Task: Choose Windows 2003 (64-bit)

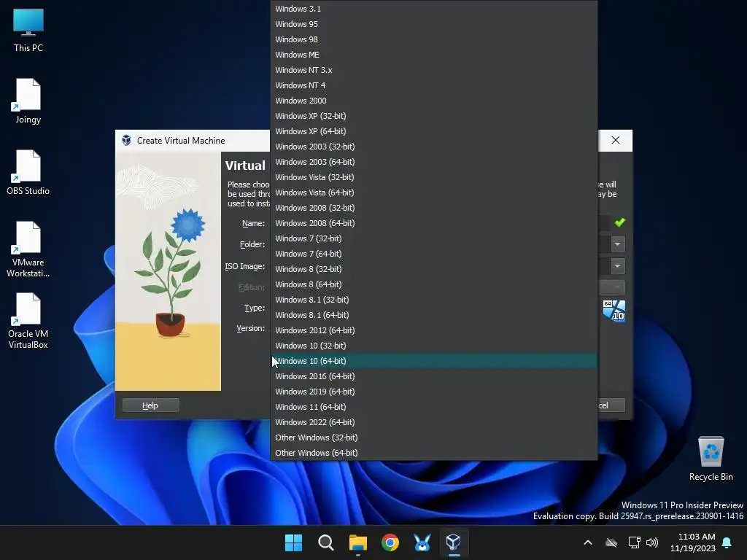Action: pyautogui.click(x=434, y=162)
